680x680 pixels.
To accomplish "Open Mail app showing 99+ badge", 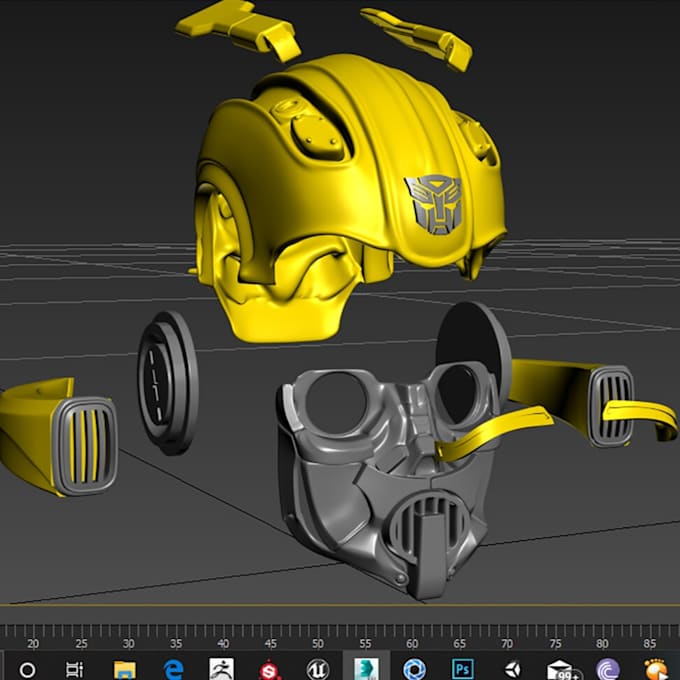I will (562, 670).
